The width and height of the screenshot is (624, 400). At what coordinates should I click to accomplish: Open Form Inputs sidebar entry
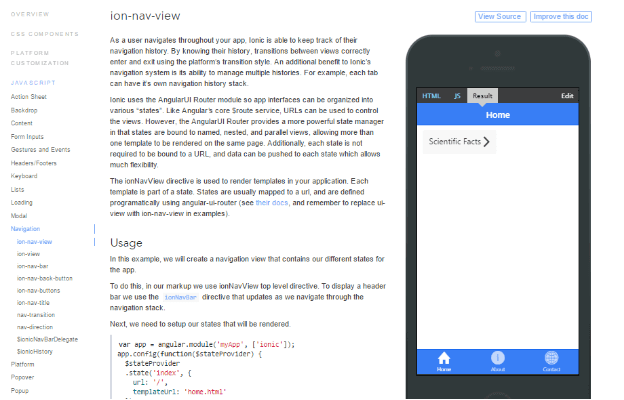27,137
